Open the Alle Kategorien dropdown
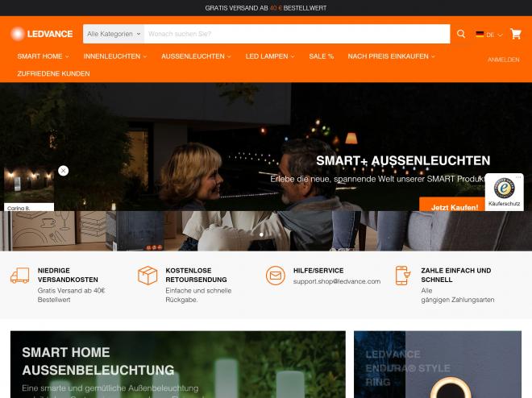This screenshot has width=532, height=398. click(114, 34)
